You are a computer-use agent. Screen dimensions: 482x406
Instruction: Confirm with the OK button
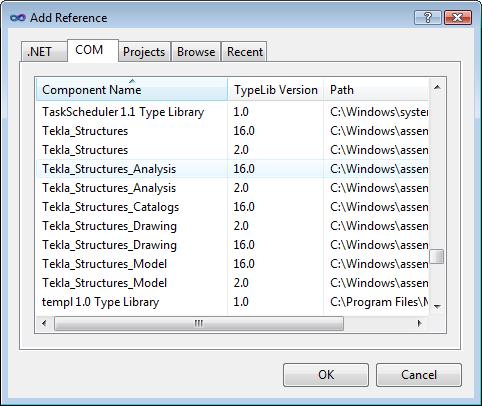(326, 375)
